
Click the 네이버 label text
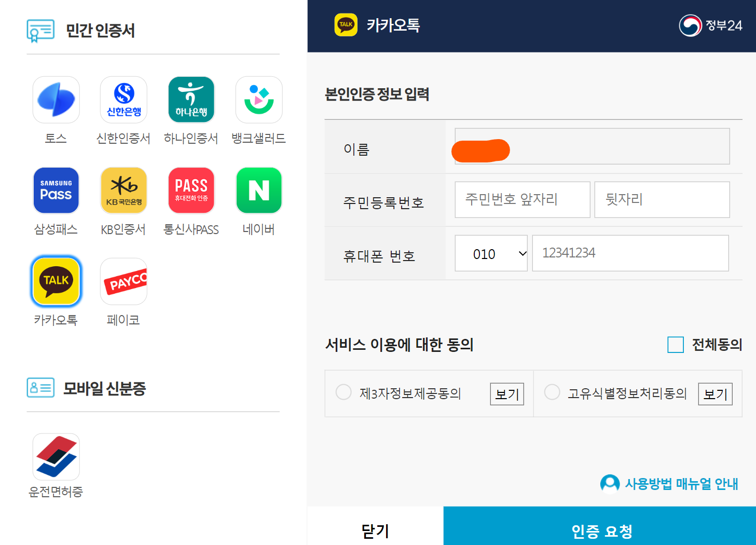click(259, 229)
